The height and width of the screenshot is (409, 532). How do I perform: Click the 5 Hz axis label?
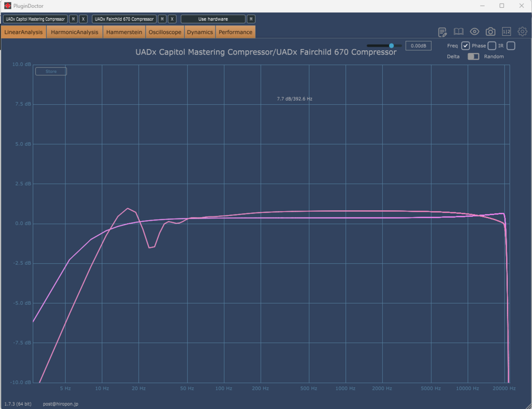click(x=65, y=388)
